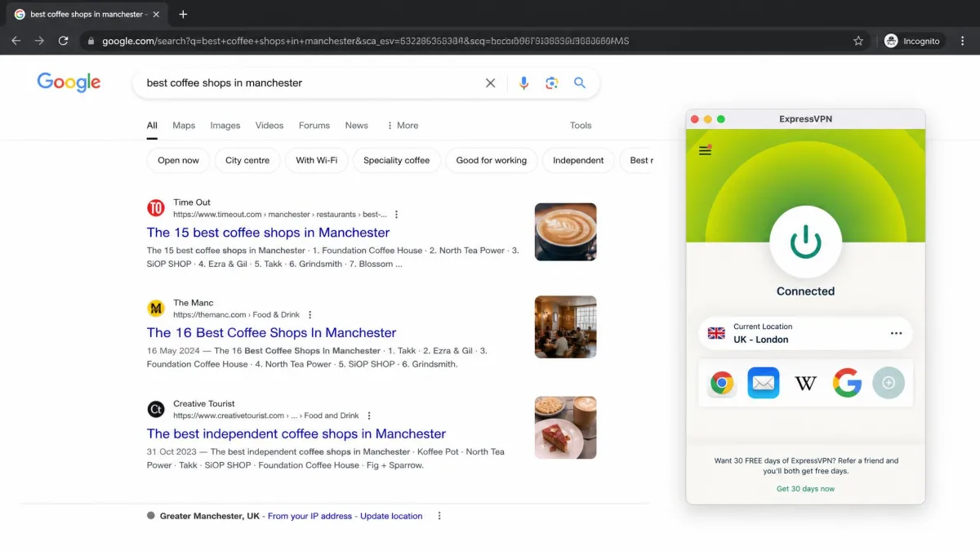Click 'From your IP address' link
Screen dimensions: 980x551
pyautogui.click(x=310, y=516)
